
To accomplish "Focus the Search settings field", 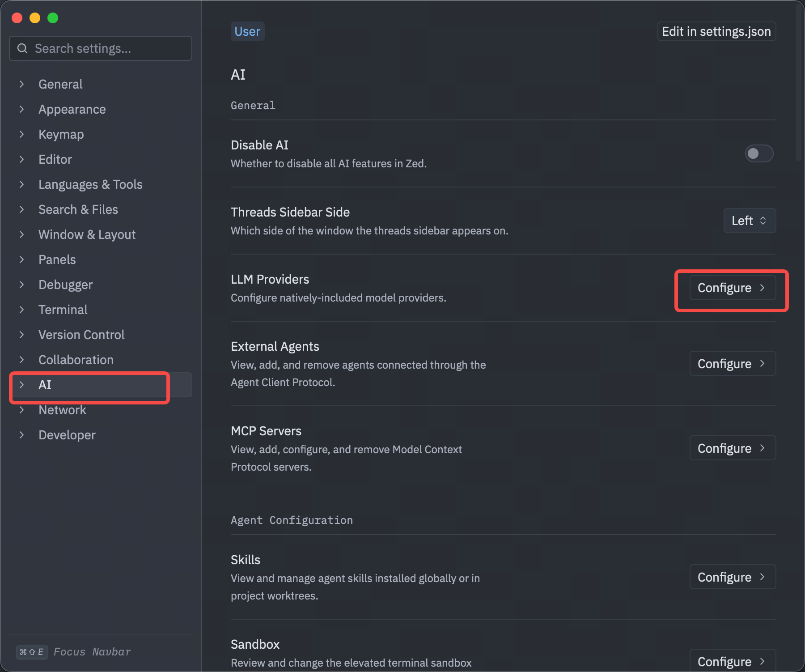I will (101, 48).
